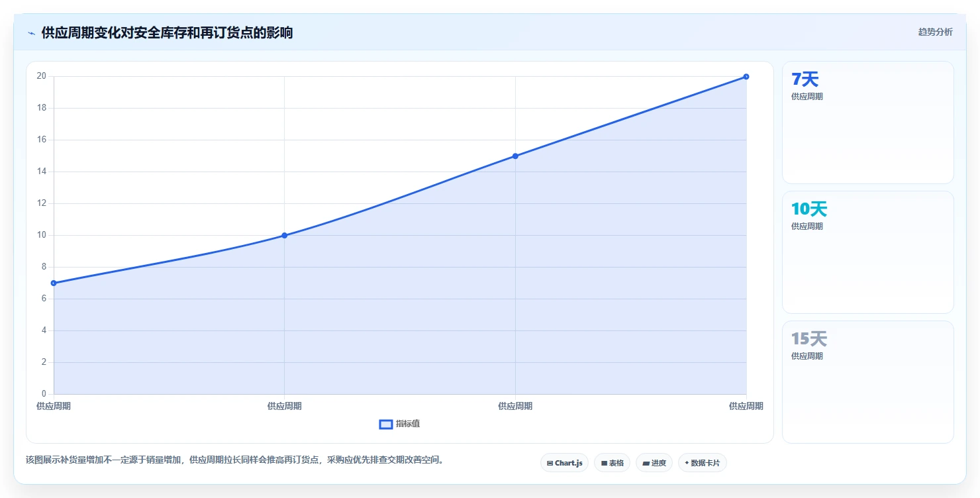Click the chart description text starting 该图展示补货量增加
The height and width of the screenshot is (498, 980).
234,460
